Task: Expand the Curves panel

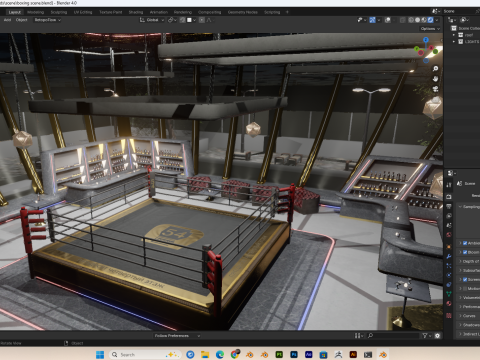Action: tap(469, 316)
